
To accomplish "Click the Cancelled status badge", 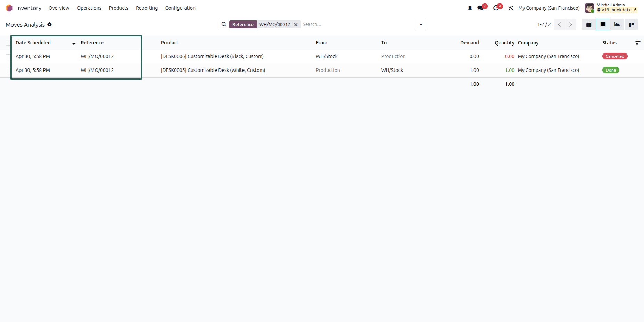I will point(615,56).
